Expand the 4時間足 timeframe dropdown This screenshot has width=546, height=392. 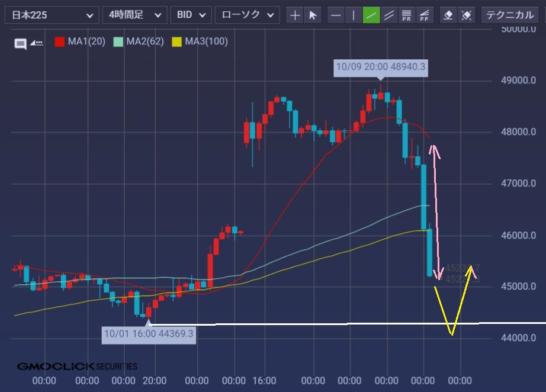134,15
